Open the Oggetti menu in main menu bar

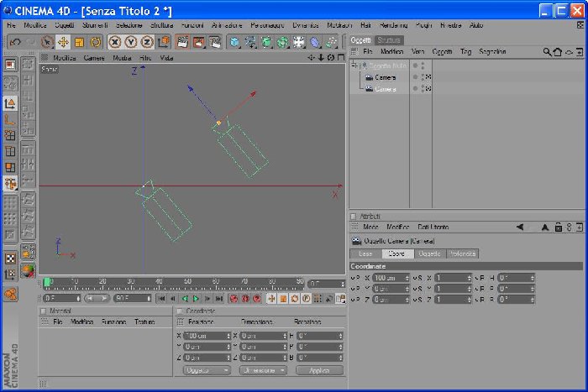65,25
